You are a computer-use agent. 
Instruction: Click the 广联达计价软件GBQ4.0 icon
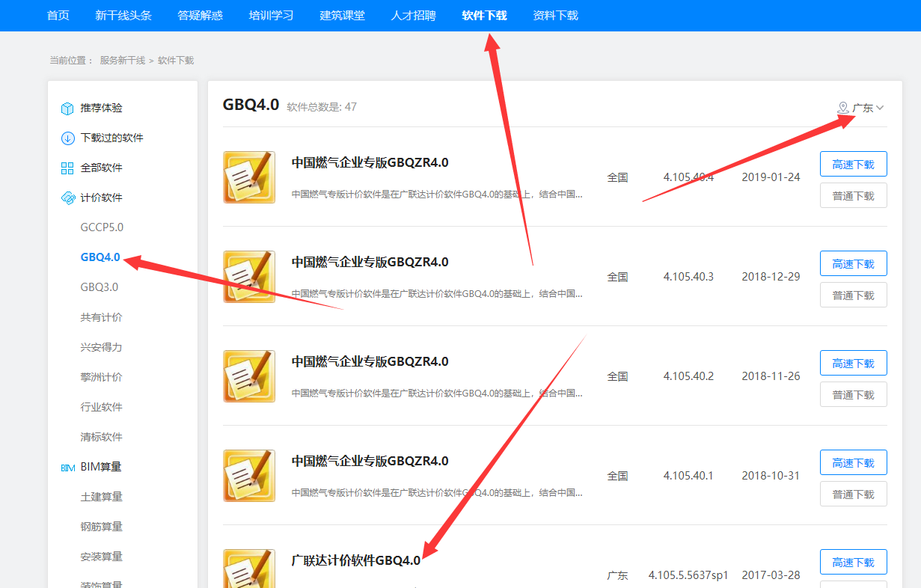point(249,569)
